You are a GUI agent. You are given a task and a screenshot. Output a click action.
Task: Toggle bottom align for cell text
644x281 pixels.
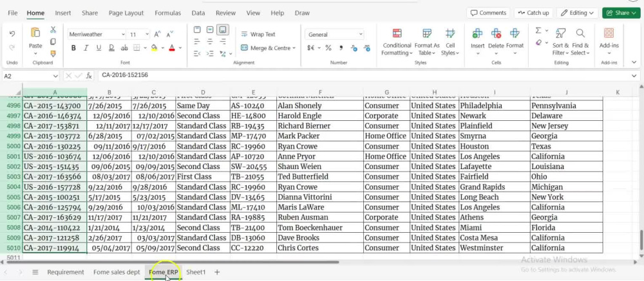(223, 30)
